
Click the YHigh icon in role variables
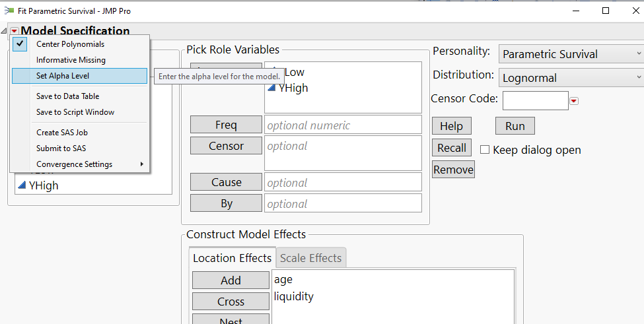pyautogui.click(x=271, y=87)
